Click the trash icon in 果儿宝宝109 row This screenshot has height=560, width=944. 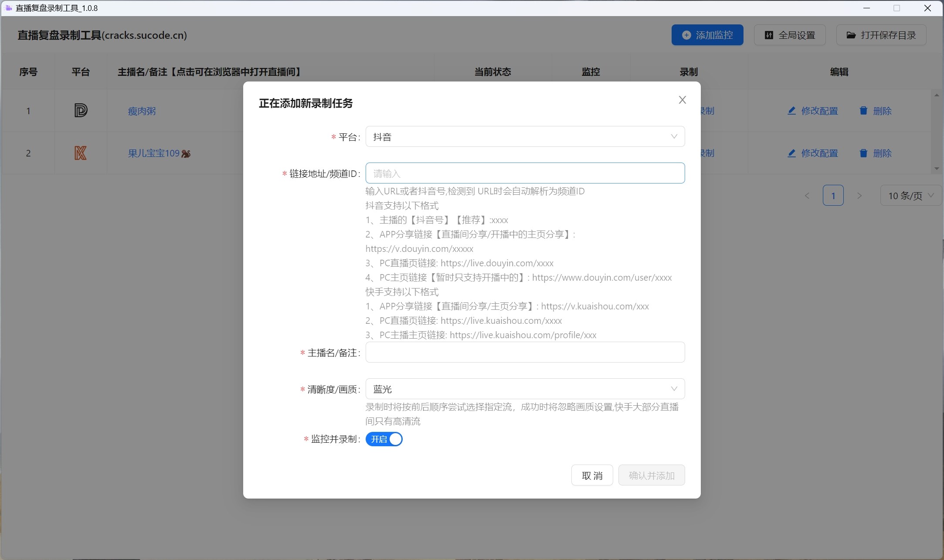pos(863,153)
